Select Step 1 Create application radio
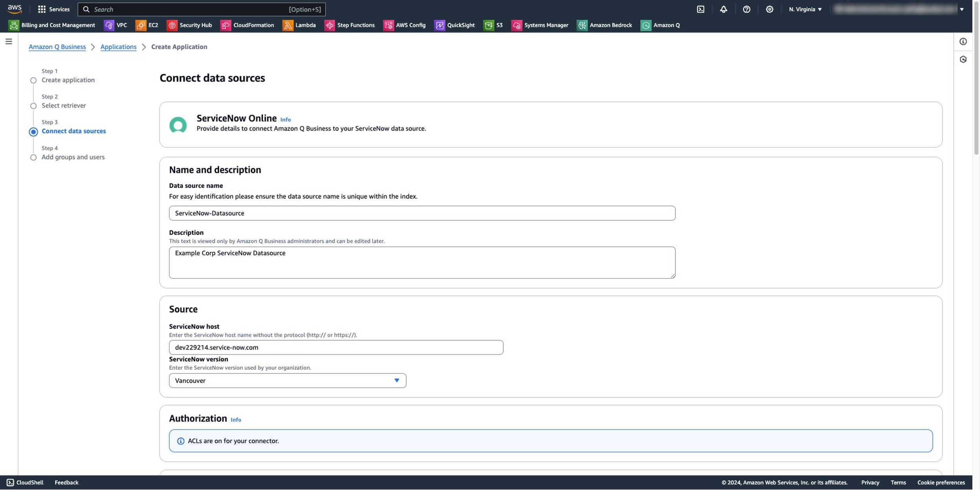 [33, 80]
